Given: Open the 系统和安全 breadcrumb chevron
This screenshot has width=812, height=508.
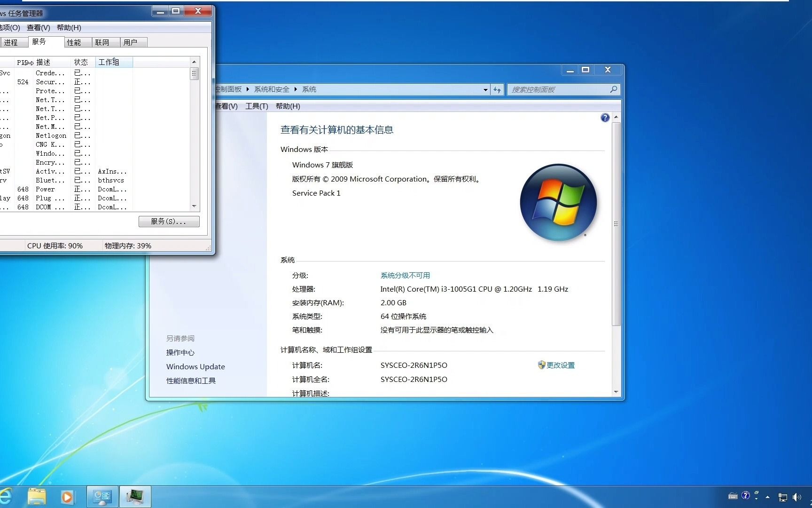Looking at the screenshot, I should tap(295, 89).
